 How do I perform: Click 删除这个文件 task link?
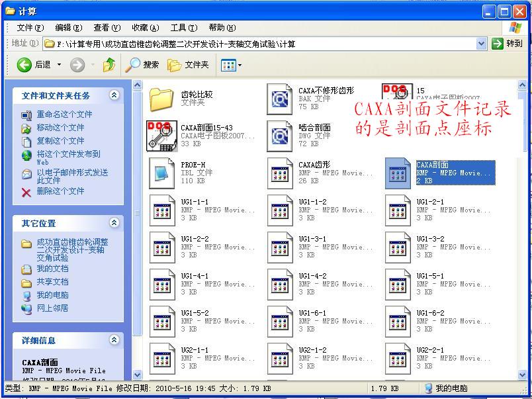click(60, 191)
